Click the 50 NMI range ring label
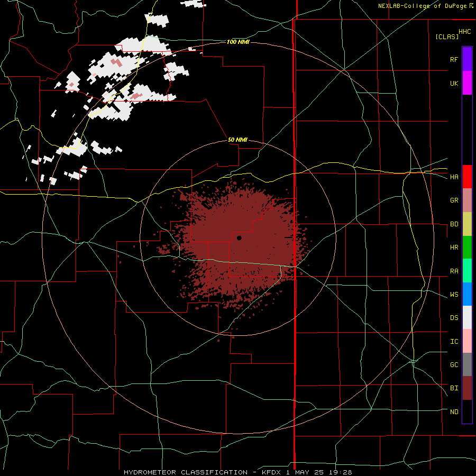Image resolution: width=476 pixels, height=476 pixels. [237, 140]
